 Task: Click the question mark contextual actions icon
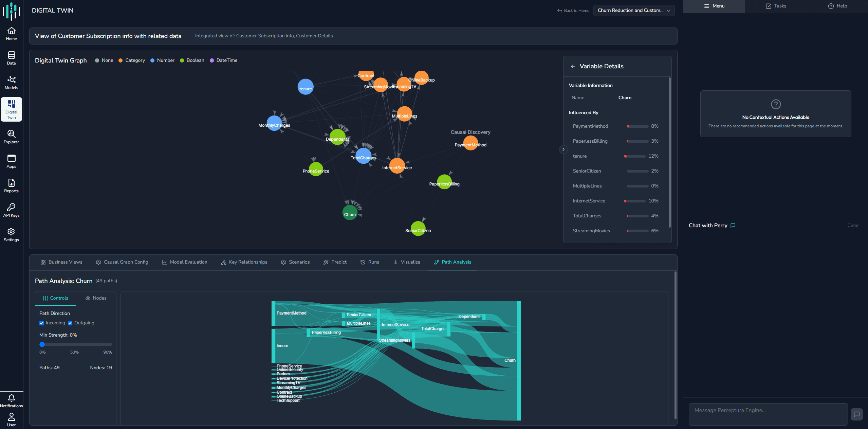776,104
